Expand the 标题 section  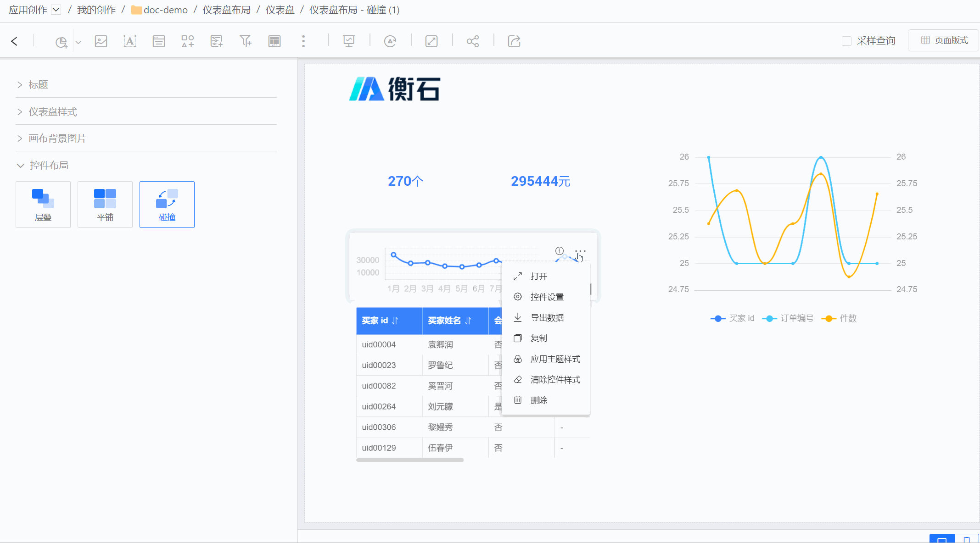[38, 85]
